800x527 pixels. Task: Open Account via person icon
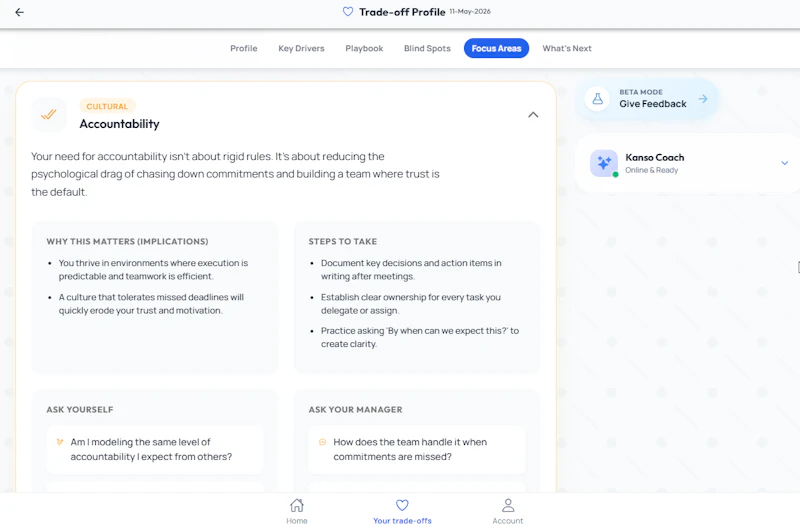coord(508,505)
